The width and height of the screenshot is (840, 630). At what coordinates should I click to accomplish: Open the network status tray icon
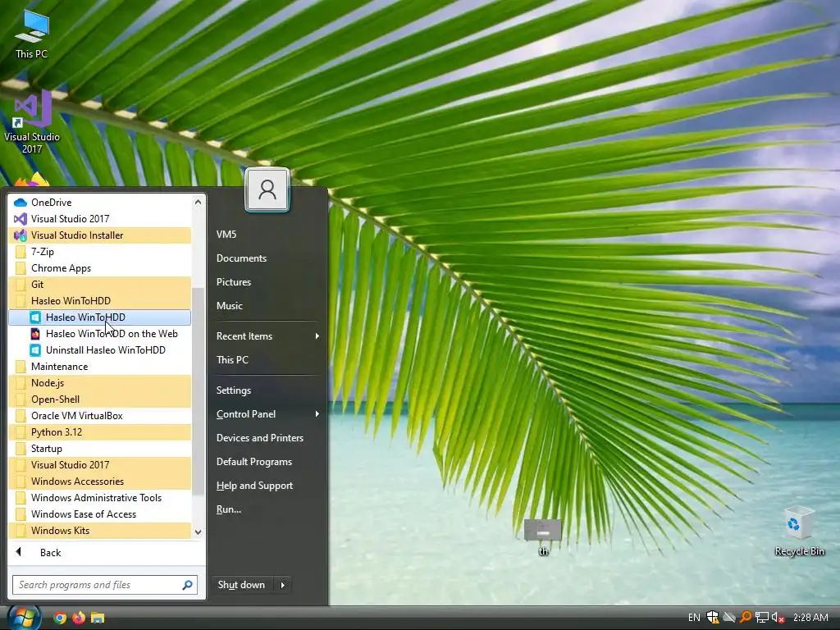[761, 617]
